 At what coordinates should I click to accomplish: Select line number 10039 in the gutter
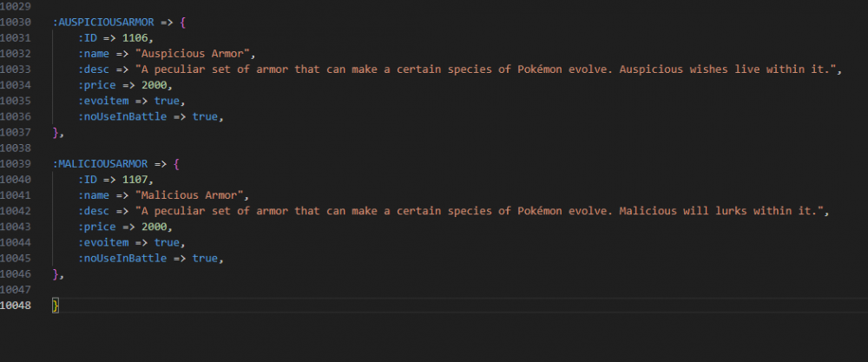(x=16, y=164)
